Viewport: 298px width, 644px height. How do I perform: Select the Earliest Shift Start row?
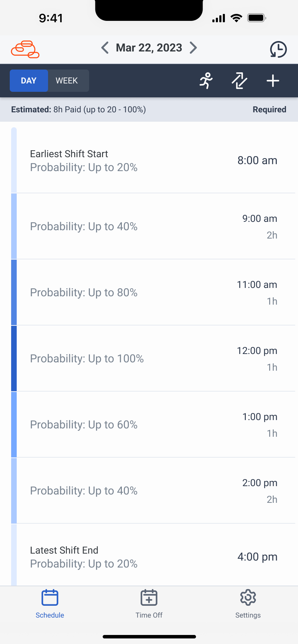(x=153, y=161)
